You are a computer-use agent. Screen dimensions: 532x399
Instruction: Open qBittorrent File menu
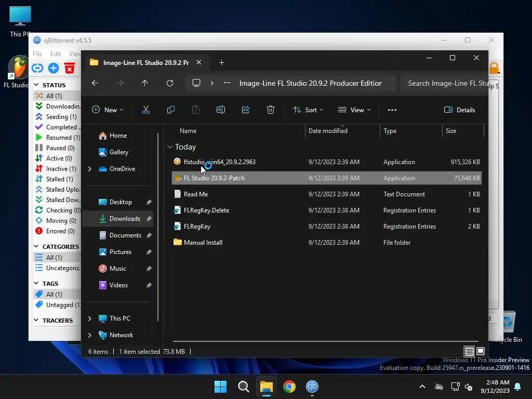pos(37,54)
